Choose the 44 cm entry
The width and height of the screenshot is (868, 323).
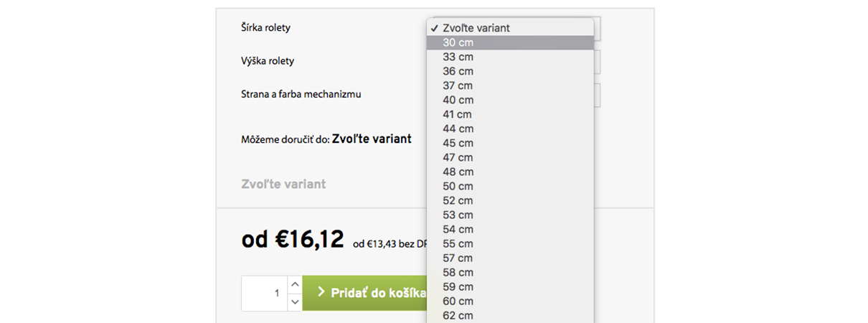(510, 128)
